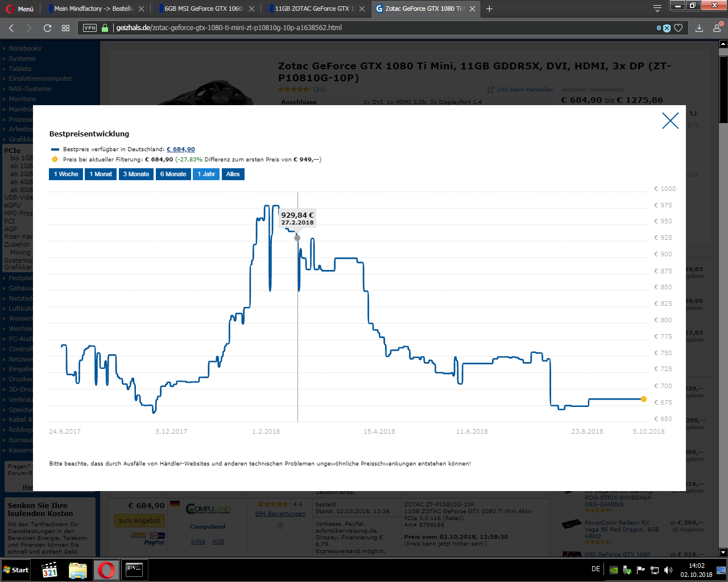Open the Systeme category in the sidebar
Viewport: 728px width, 582px height.
(22, 59)
